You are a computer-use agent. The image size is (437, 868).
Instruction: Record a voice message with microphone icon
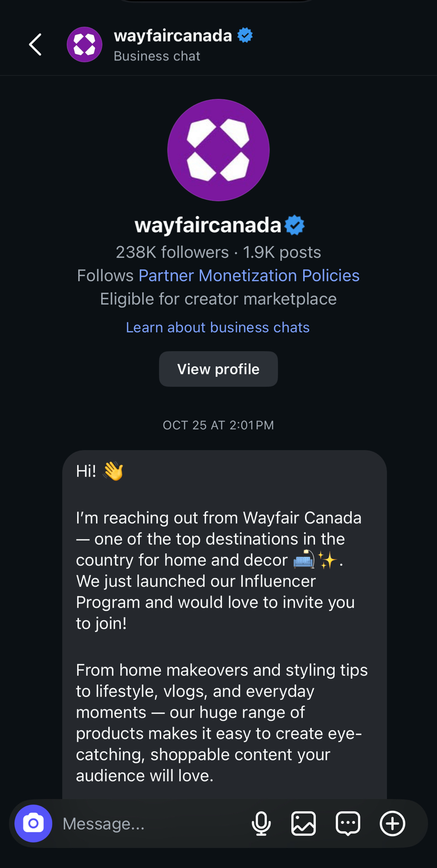click(x=261, y=823)
